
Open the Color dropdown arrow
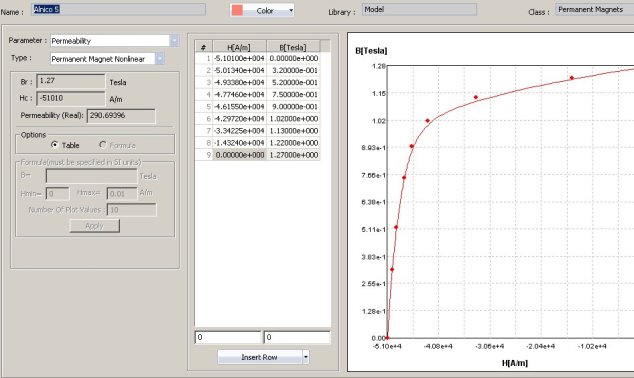(291, 11)
